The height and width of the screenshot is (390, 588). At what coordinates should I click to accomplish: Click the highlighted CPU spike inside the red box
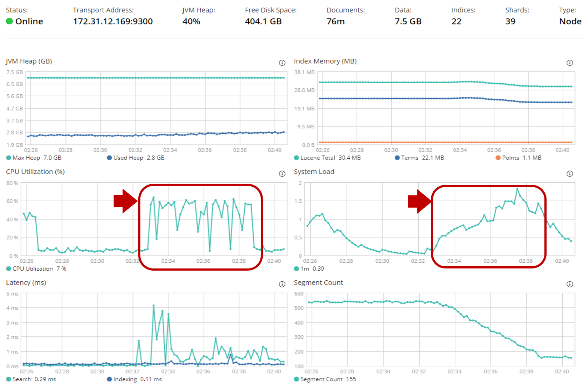(154, 197)
